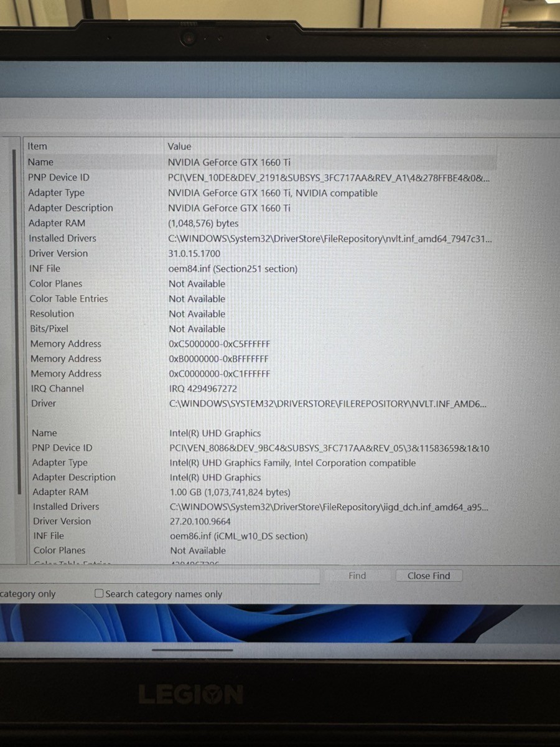Select Memory Address value 0xC0000000-0xC1FFFFFF
The image size is (560, 747).
[219, 374]
